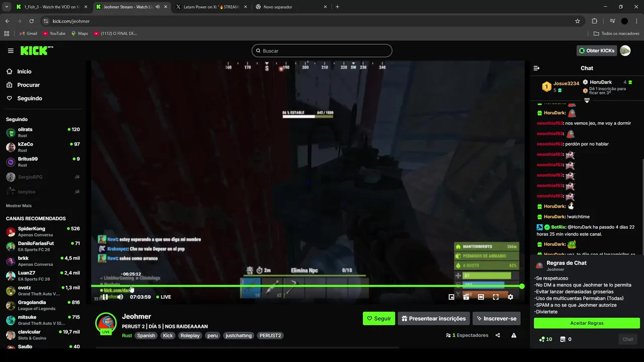Image resolution: width=644 pixels, height=362 pixels.
Task: Open Jeohmer's channel avatar
Action: [106, 323]
